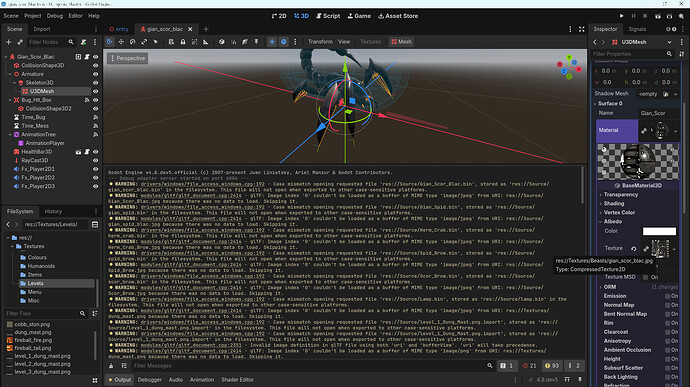
Task: Open script icon on HealthBar3D node
Action: tap(87, 152)
